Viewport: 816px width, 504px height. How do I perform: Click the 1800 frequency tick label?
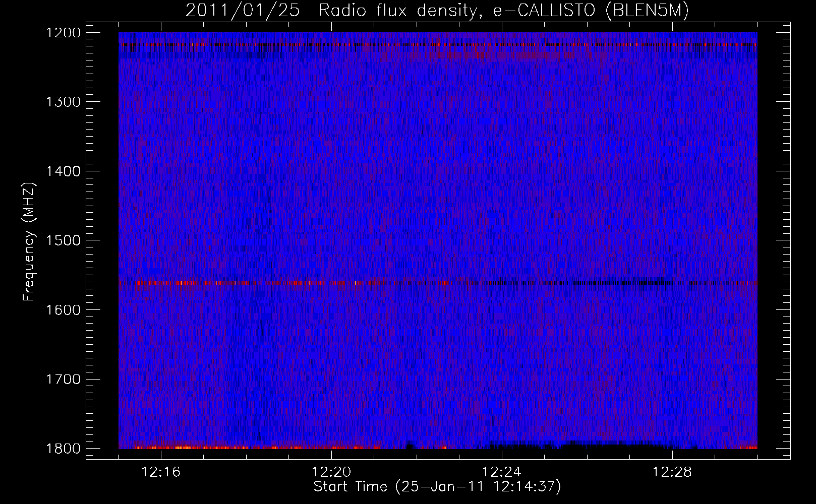coord(63,449)
